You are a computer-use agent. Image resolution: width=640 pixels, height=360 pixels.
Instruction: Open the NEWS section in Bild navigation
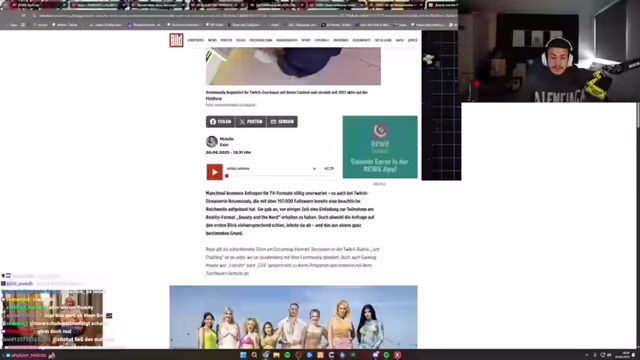tap(212, 40)
